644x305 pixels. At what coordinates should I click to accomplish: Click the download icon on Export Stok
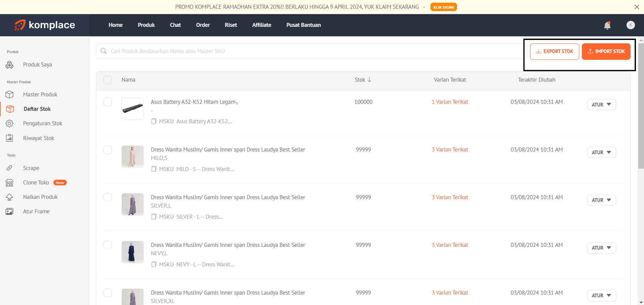(538, 51)
